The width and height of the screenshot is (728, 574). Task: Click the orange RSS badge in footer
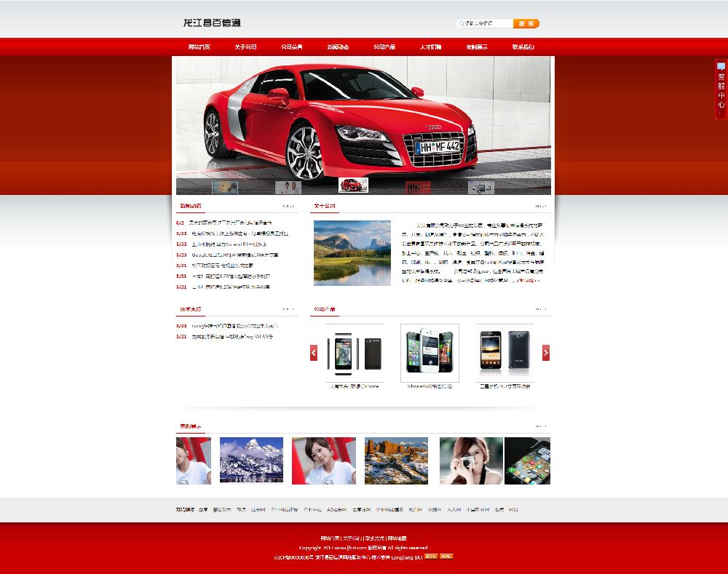pyautogui.click(x=431, y=557)
